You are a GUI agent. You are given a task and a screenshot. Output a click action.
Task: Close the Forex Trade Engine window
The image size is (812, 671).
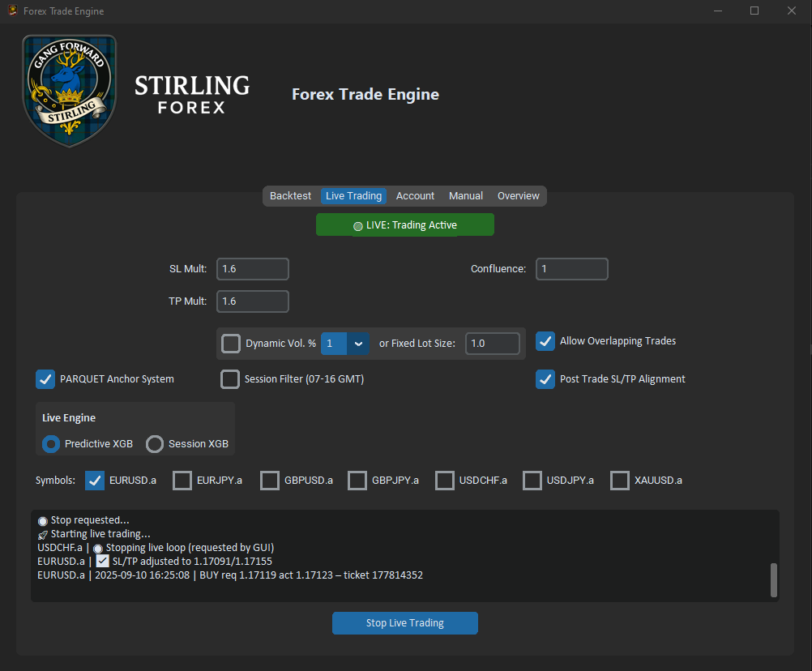click(792, 11)
